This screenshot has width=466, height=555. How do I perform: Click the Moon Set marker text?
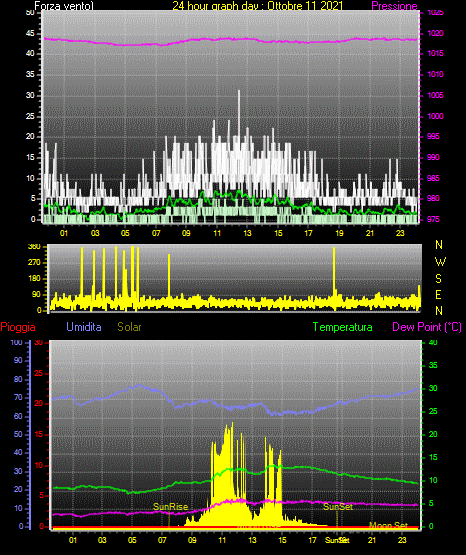pos(389,526)
